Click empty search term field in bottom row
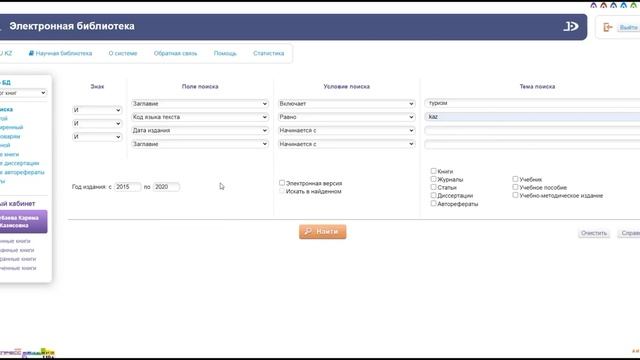 coord(532,144)
